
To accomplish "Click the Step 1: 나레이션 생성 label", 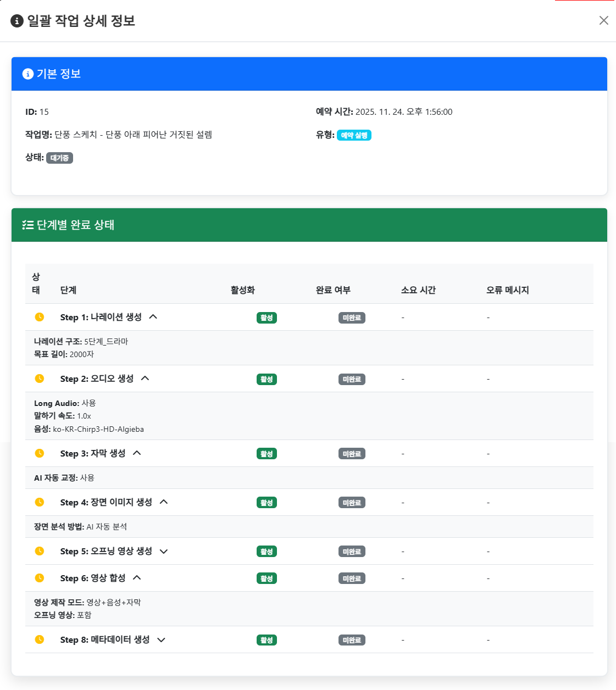I will (x=101, y=317).
